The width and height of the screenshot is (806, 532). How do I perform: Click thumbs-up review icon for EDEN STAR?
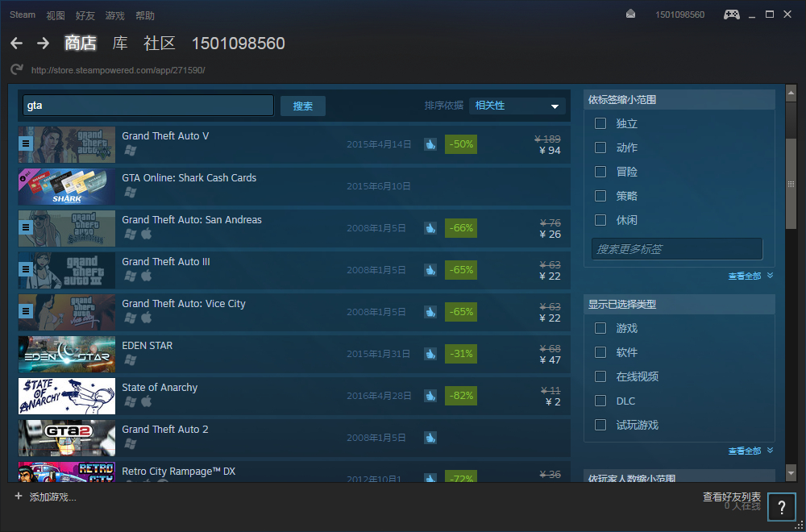(430, 354)
